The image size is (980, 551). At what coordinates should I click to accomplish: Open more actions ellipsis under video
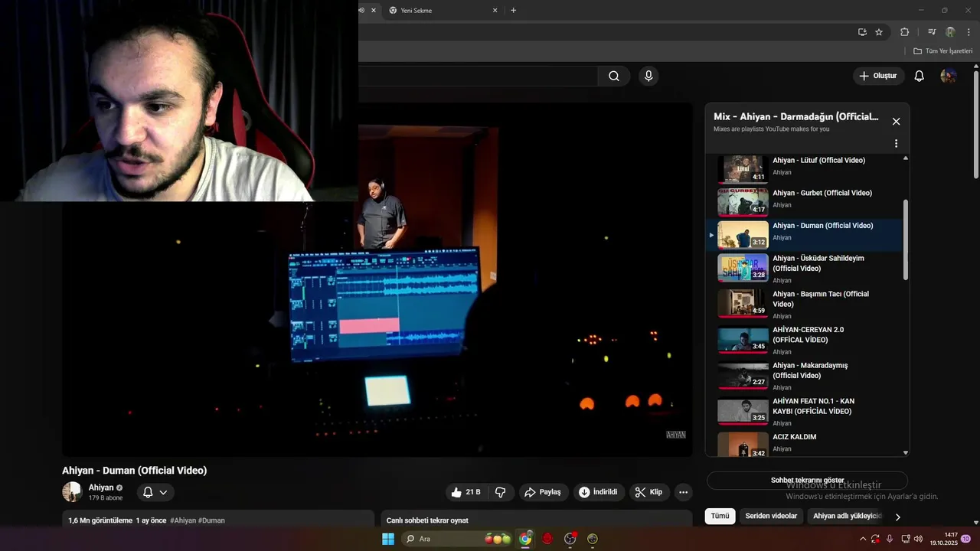(684, 492)
